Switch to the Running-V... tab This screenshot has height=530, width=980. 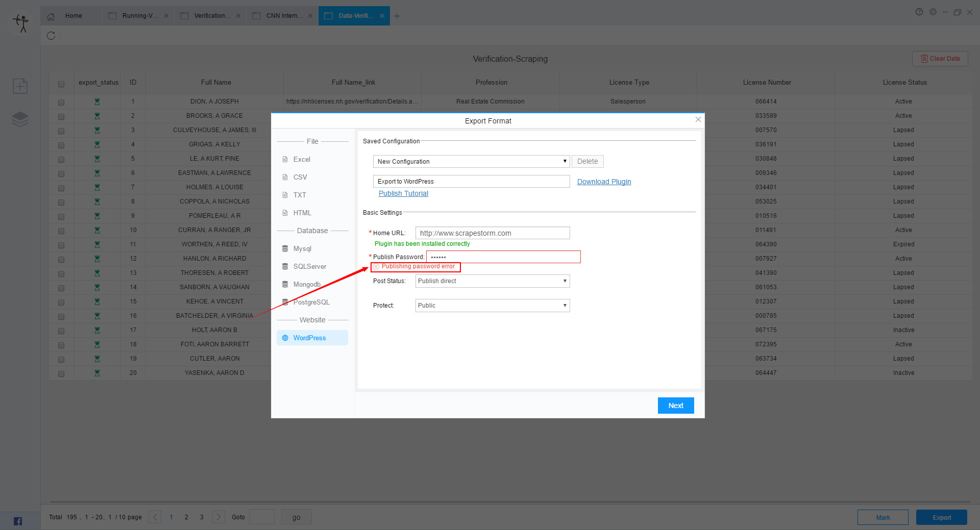pos(138,16)
